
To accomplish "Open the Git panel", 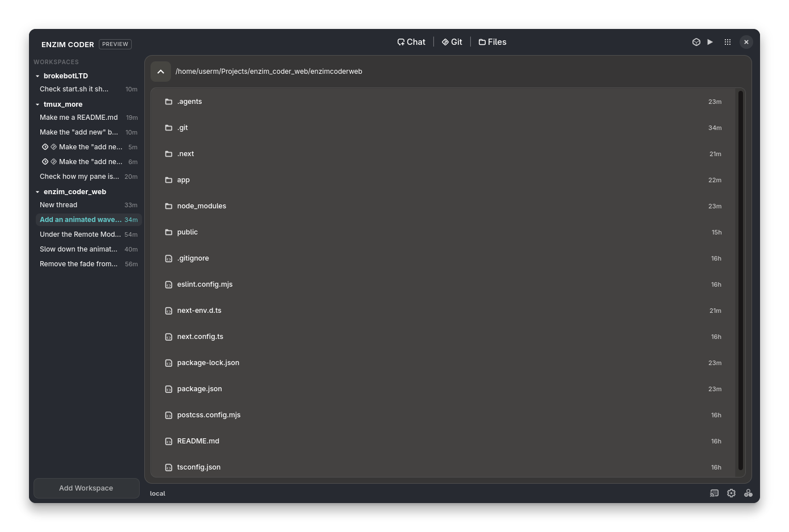I will [x=452, y=41].
